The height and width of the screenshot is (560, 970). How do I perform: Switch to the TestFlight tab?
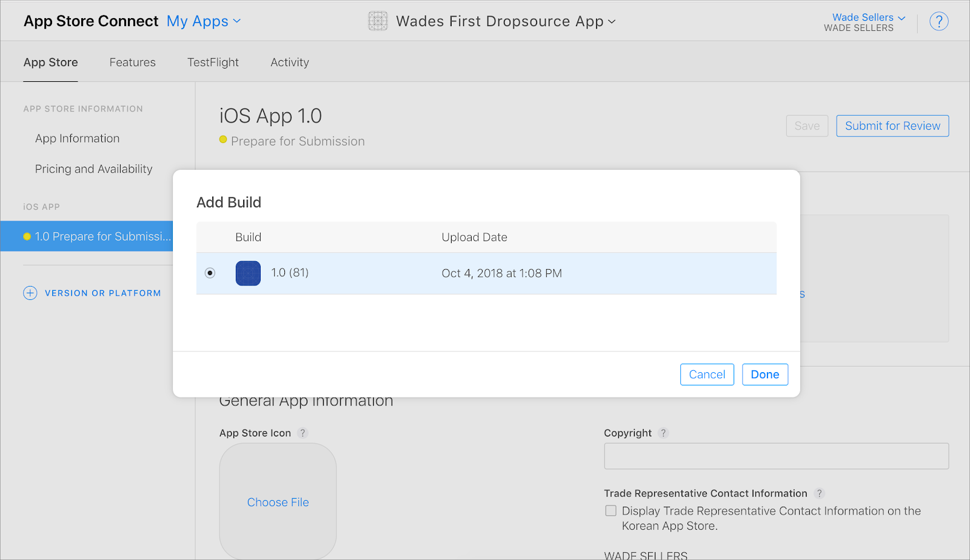[213, 62]
